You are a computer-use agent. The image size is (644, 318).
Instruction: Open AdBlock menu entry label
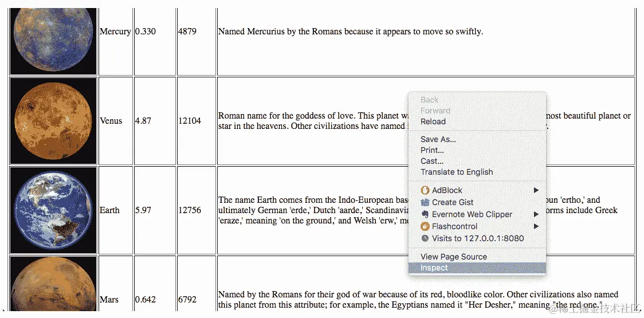(x=447, y=190)
